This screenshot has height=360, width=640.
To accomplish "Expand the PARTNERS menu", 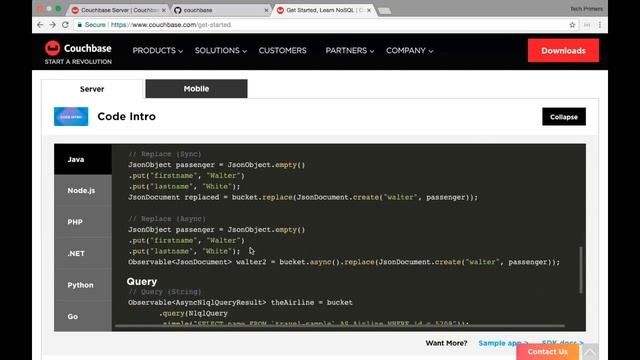I will click(x=349, y=51).
